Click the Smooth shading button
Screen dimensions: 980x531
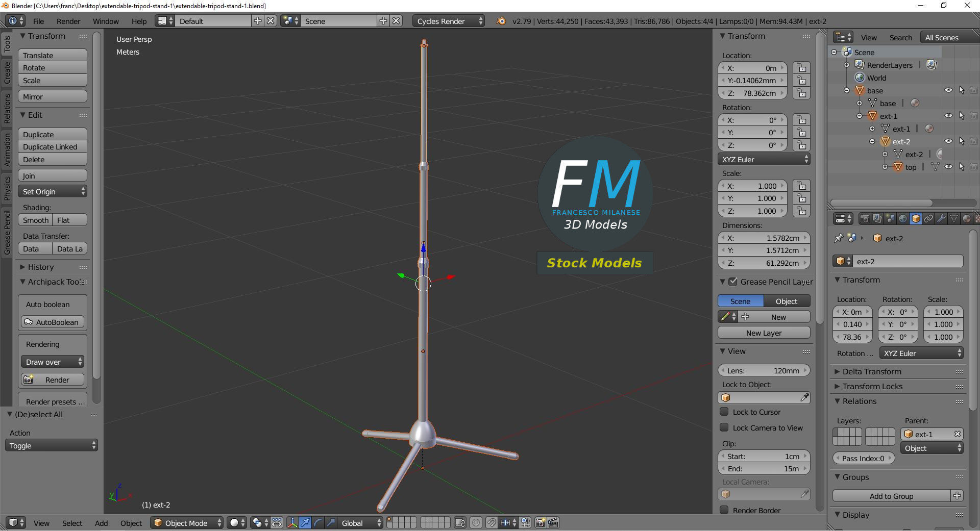(x=35, y=220)
